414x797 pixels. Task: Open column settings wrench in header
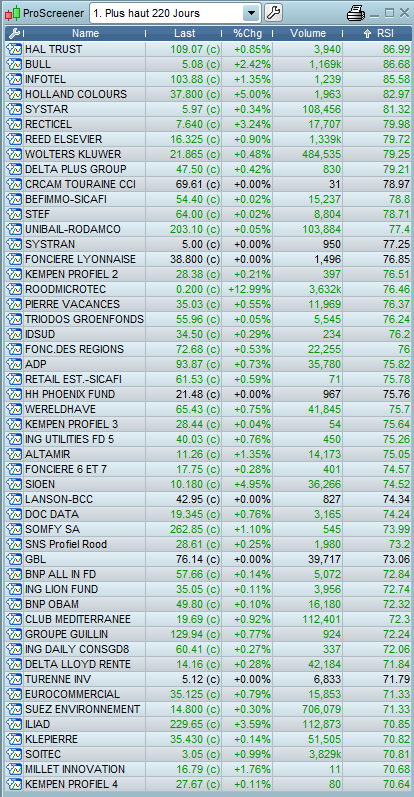click(13, 34)
